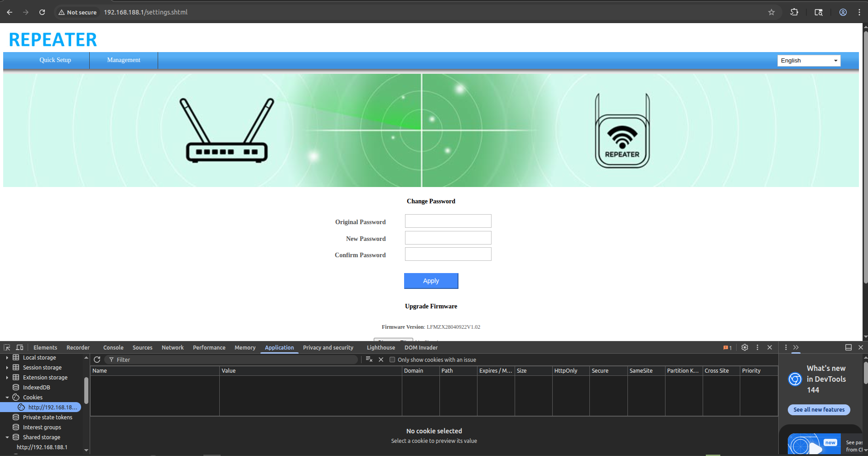Enable 'Only show cookies with an issue'
868x456 pixels.
[392, 360]
